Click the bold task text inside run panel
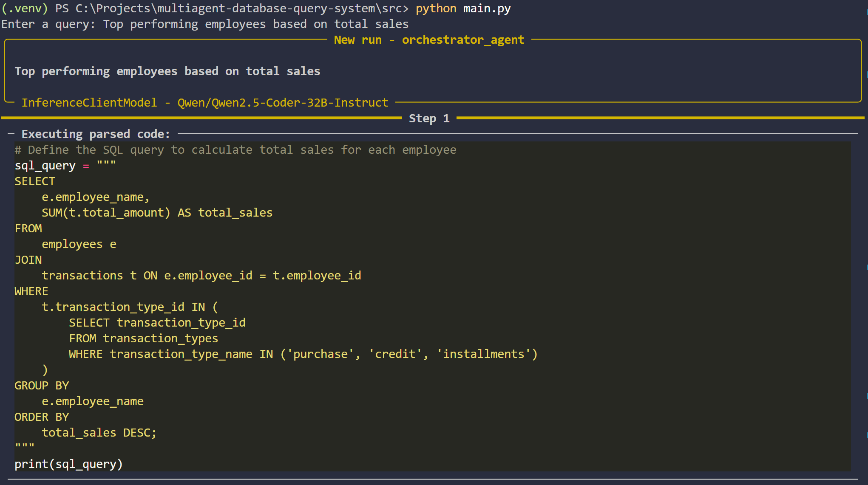The width and height of the screenshot is (868, 485). click(x=167, y=71)
